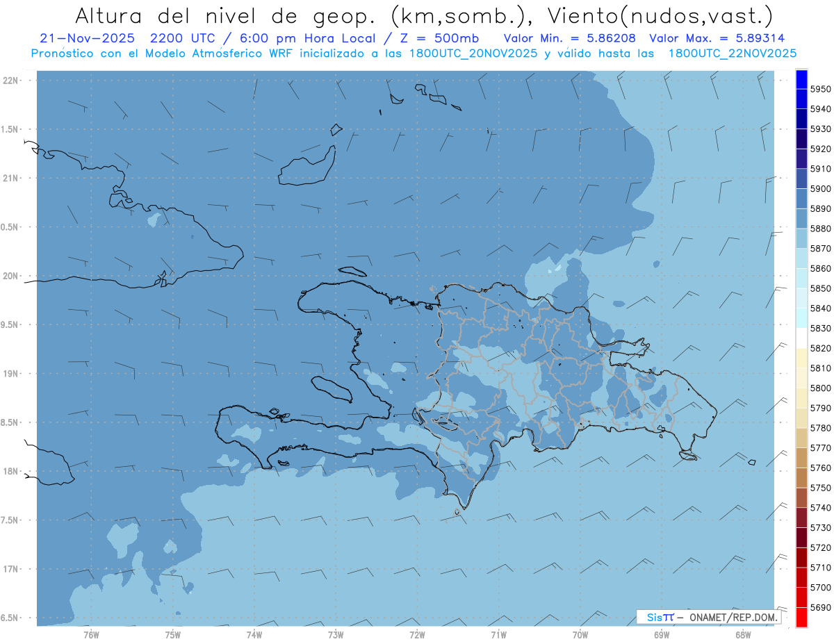Click the '5920' legend value
This screenshot has height=644, width=834.
(x=820, y=149)
